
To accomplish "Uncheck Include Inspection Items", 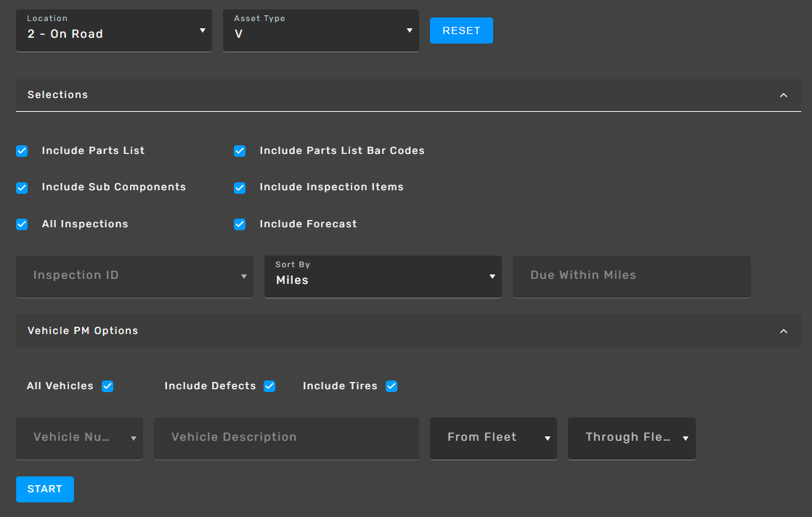I will click(x=240, y=187).
